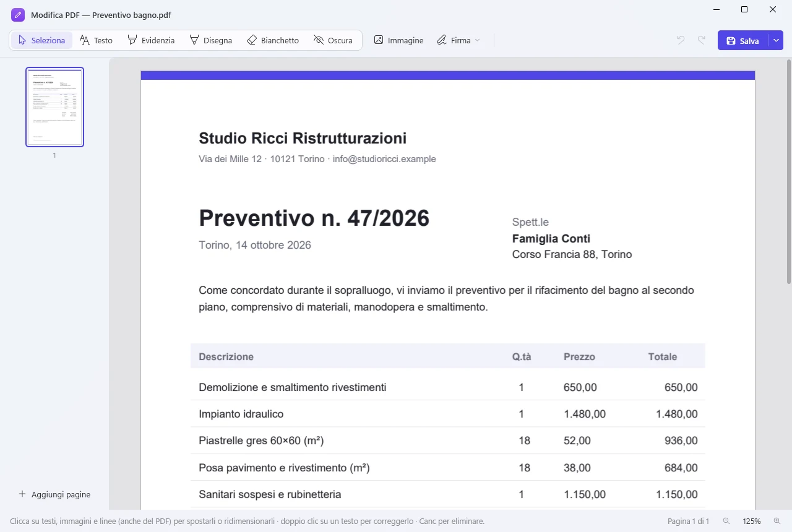Click the app pencil icon in title bar
Image resolution: width=792 pixels, height=532 pixels.
click(18, 15)
